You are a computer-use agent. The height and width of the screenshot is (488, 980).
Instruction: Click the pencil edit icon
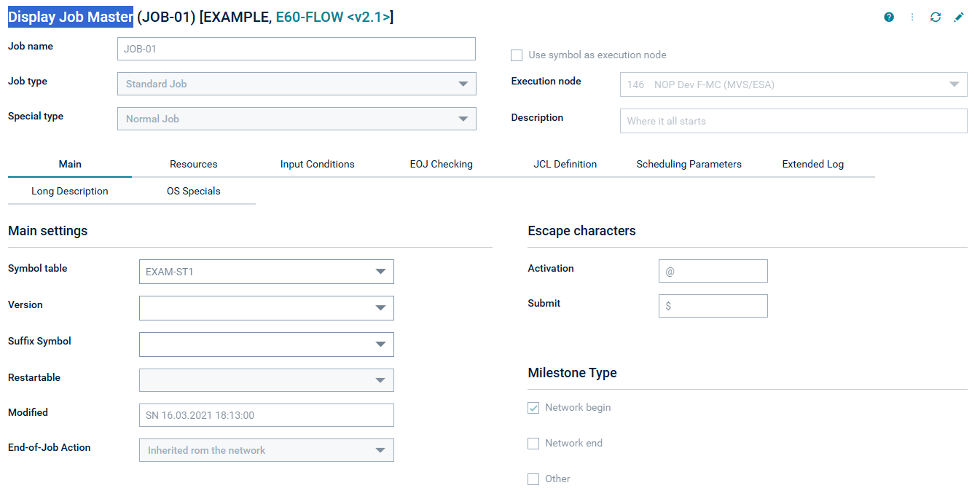pos(959,17)
